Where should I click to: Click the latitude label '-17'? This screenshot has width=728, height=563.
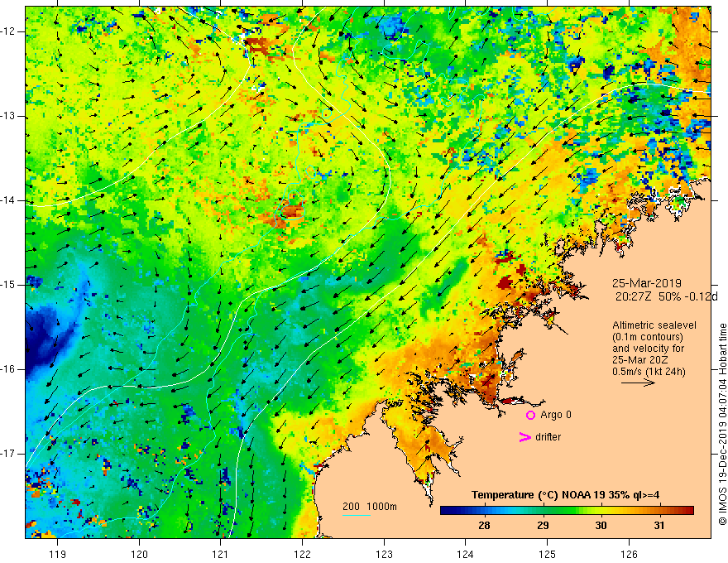pyautogui.click(x=9, y=454)
